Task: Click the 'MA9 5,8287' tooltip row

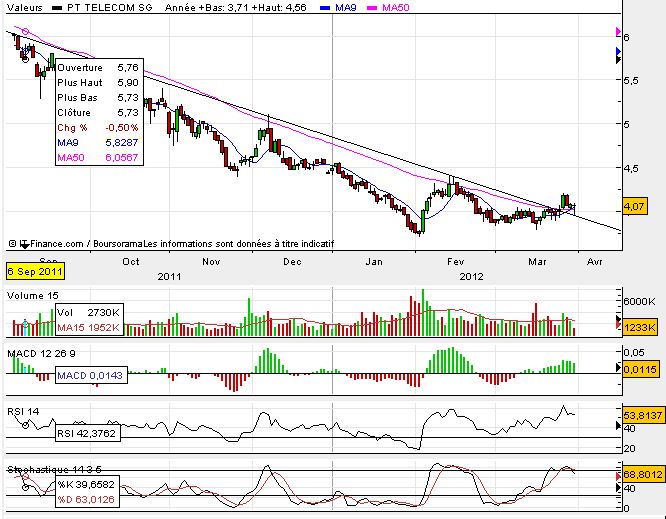Action: 98,142
